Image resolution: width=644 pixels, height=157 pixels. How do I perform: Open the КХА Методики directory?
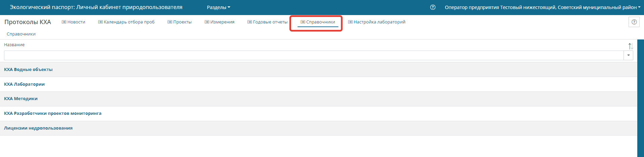[x=21, y=99]
